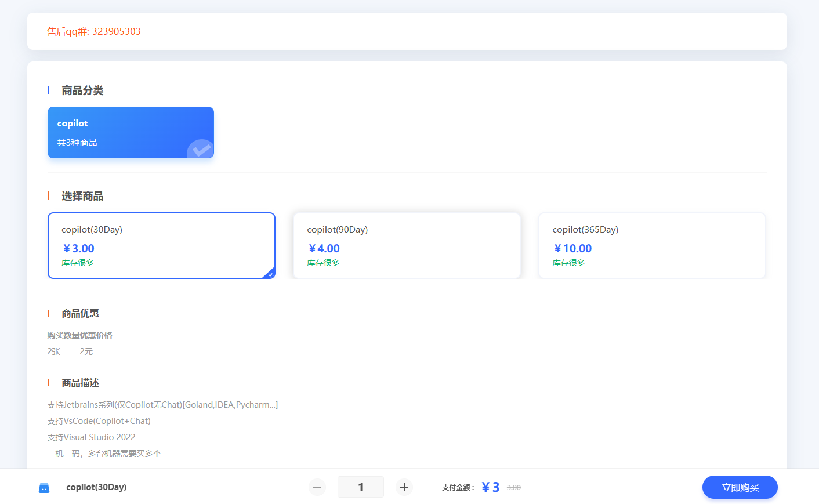Click the 共3种商品 text in category card
Screen dimensions: 819x504
pos(77,143)
